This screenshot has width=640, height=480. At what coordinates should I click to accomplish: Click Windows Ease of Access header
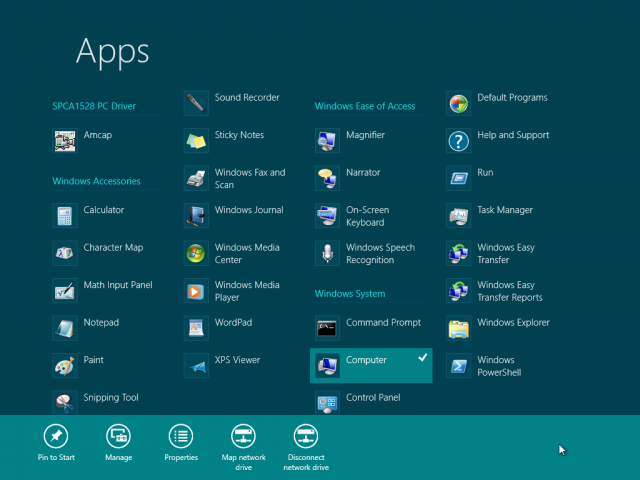click(365, 106)
